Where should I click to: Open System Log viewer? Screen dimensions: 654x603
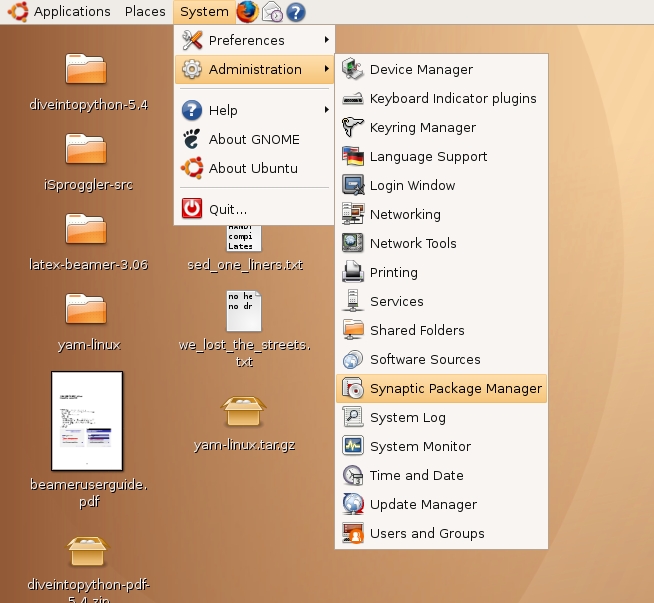[x=441, y=417]
